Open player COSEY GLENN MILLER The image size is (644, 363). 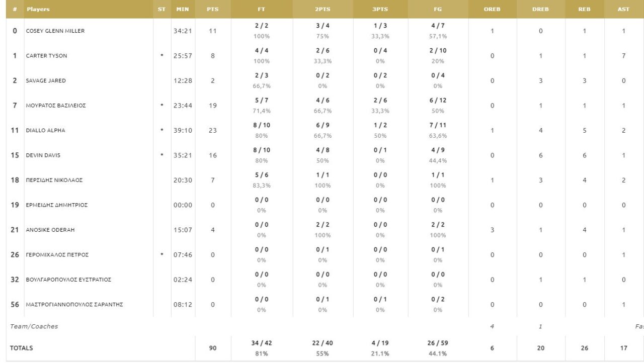[55, 31]
